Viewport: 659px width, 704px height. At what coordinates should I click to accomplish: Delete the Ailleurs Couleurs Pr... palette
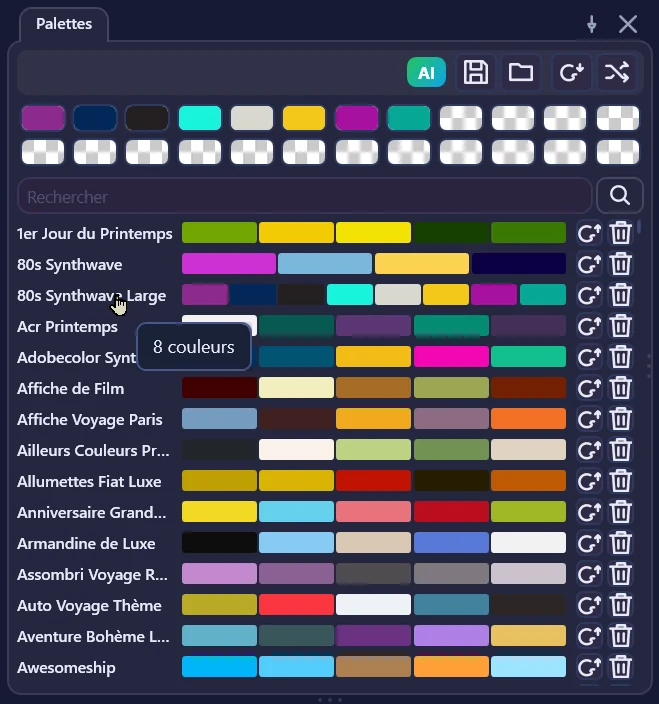[620, 450]
